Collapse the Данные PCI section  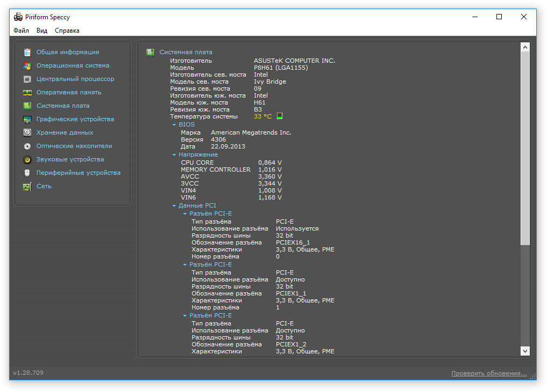[x=174, y=205]
